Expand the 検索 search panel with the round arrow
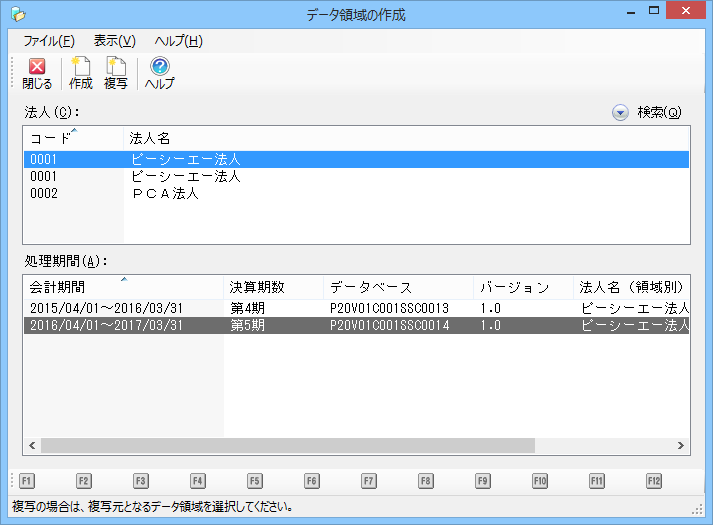 point(620,113)
